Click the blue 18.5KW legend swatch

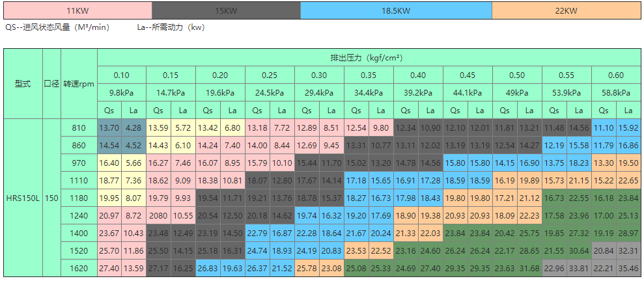click(396, 11)
